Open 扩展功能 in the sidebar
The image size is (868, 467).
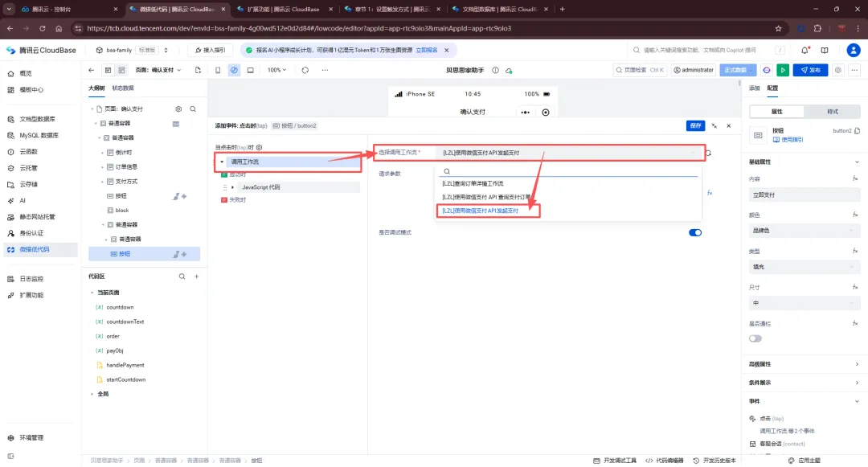click(31, 295)
